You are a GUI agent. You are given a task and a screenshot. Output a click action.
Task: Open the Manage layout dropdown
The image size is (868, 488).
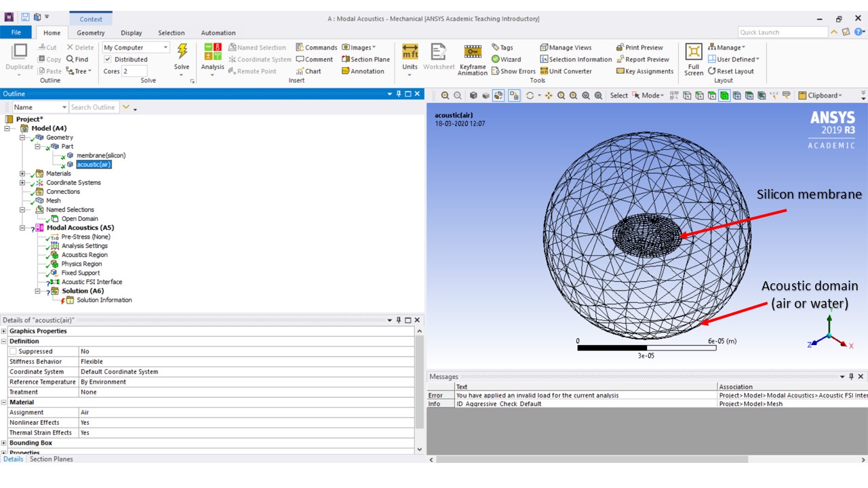pyautogui.click(x=726, y=47)
